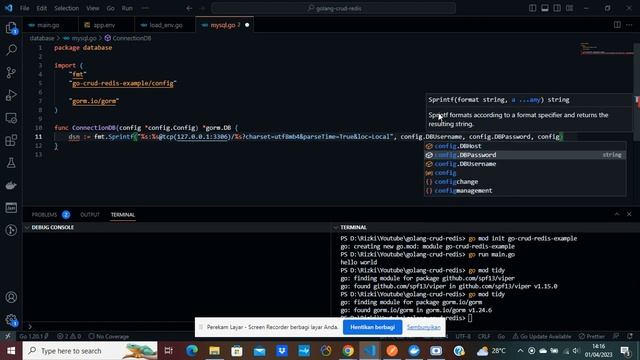Screen dimensions: 640x360
Task: Toggle the secondary side bar layout icon
Action: tap(557, 8)
